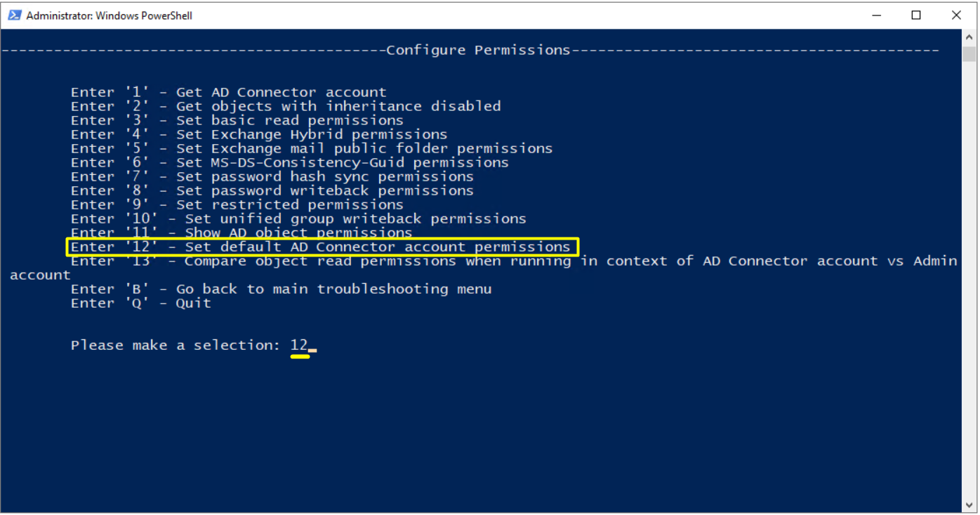
Task: Click the 'Get AD Connector account' line
Action: tap(228, 92)
